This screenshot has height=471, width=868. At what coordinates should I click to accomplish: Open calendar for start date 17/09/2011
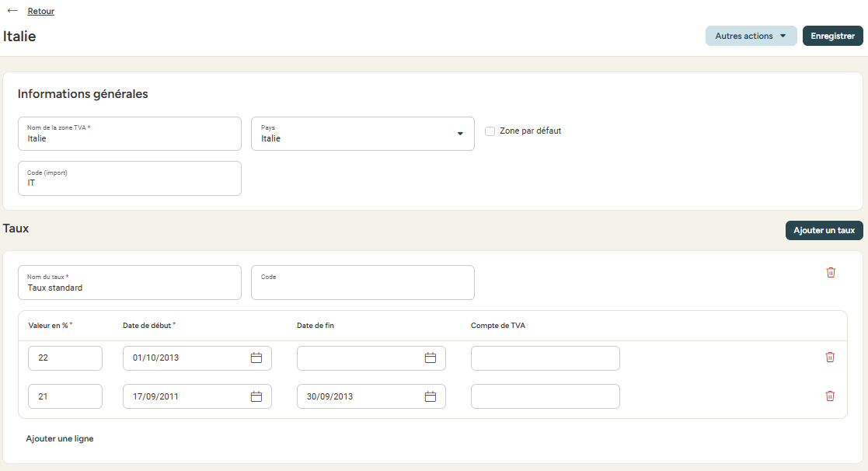click(x=256, y=396)
